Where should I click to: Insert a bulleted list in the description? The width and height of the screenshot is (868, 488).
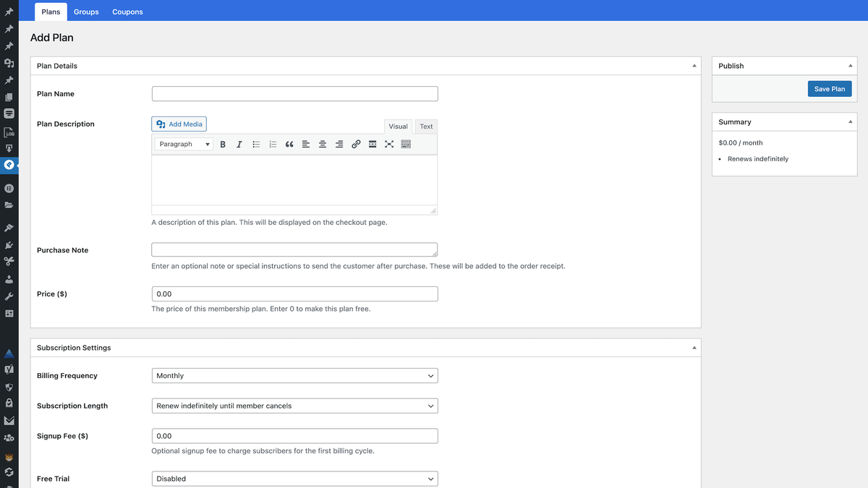256,144
